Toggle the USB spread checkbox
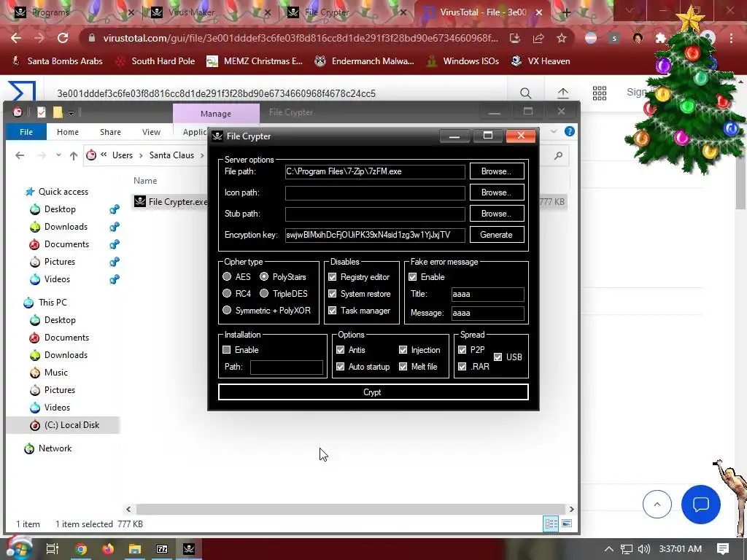Screen dimensions: 747x560 (x=498, y=357)
